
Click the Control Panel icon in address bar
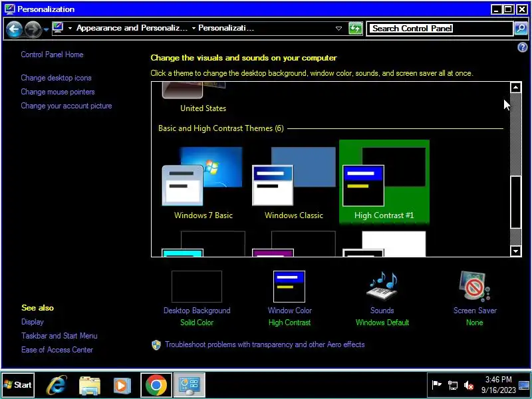58,28
